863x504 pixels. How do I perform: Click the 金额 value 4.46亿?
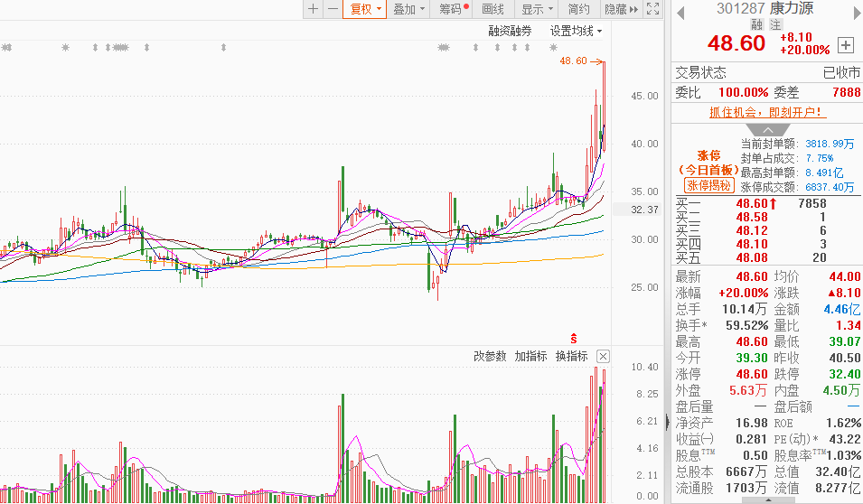point(842,309)
